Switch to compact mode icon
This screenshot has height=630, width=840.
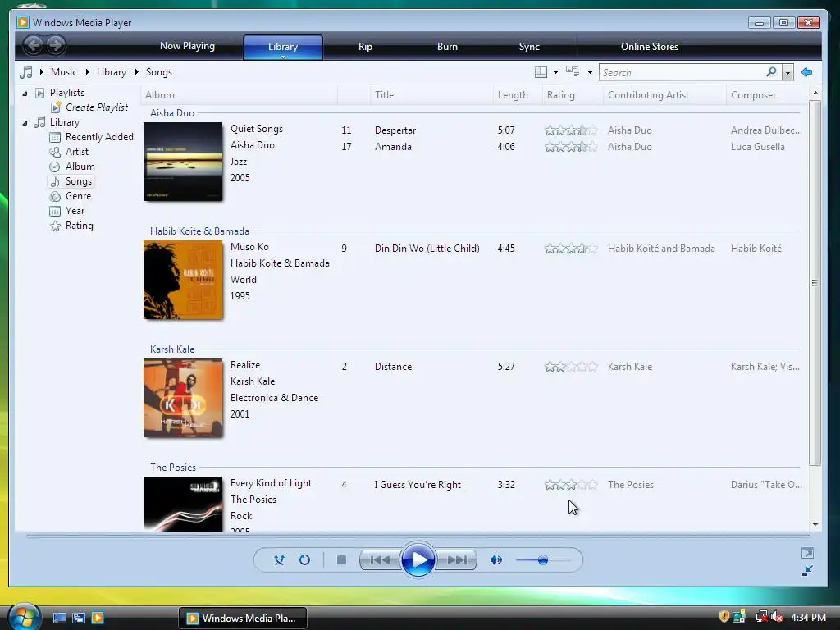click(807, 571)
